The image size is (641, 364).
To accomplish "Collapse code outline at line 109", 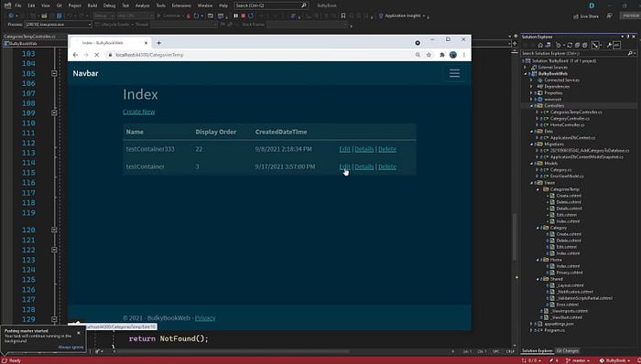I will coord(54,113).
